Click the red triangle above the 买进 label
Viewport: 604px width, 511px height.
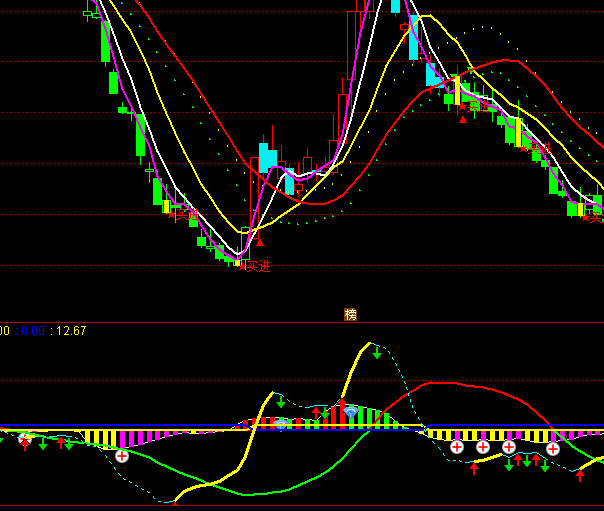(259, 241)
